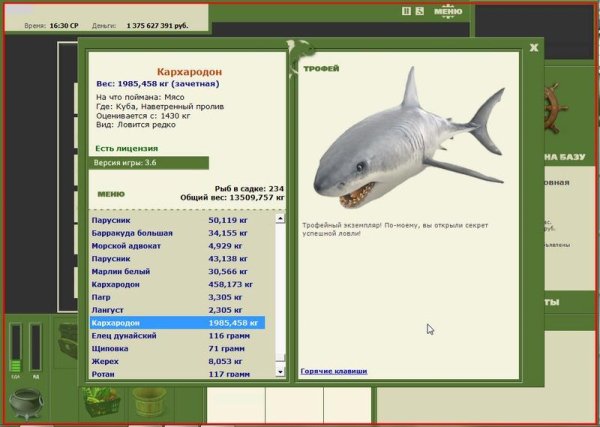Click the Общий вес: 13509,757 кг text

(232, 198)
